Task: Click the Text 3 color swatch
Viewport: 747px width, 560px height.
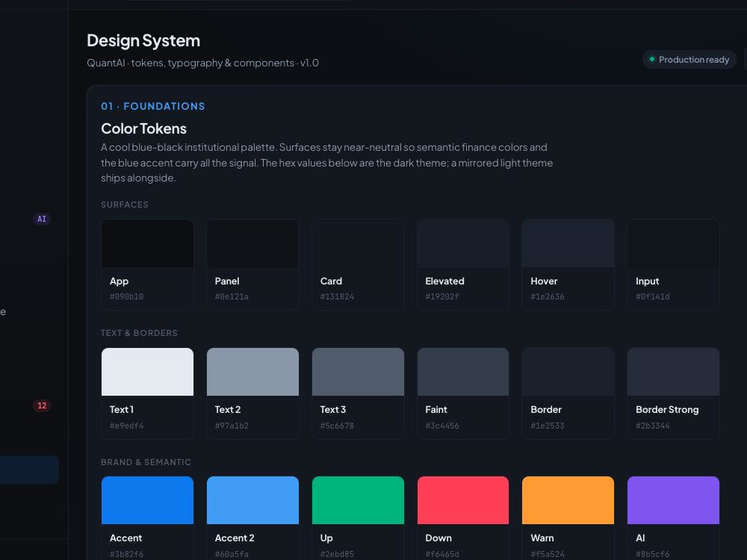Action: (358, 372)
